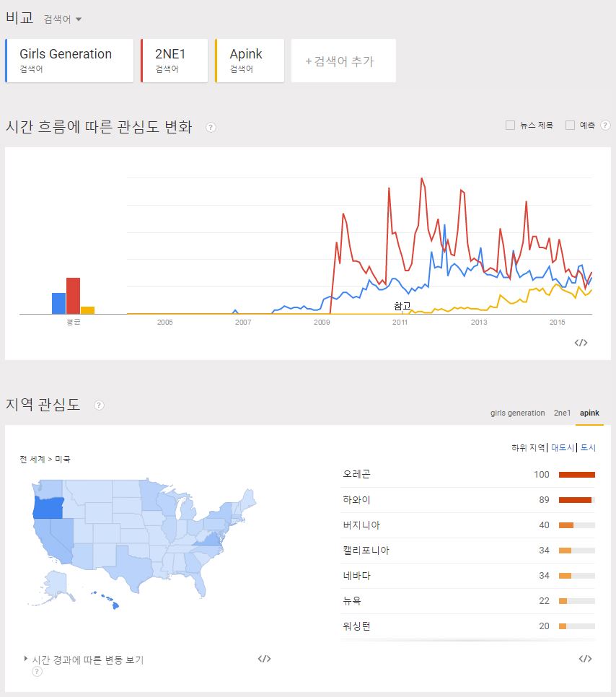Image resolution: width=616 pixels, height=697 pixels.
Task: Click the help icon under 시간 경과에 따른 변동 보기
Action: coord(38,672)
